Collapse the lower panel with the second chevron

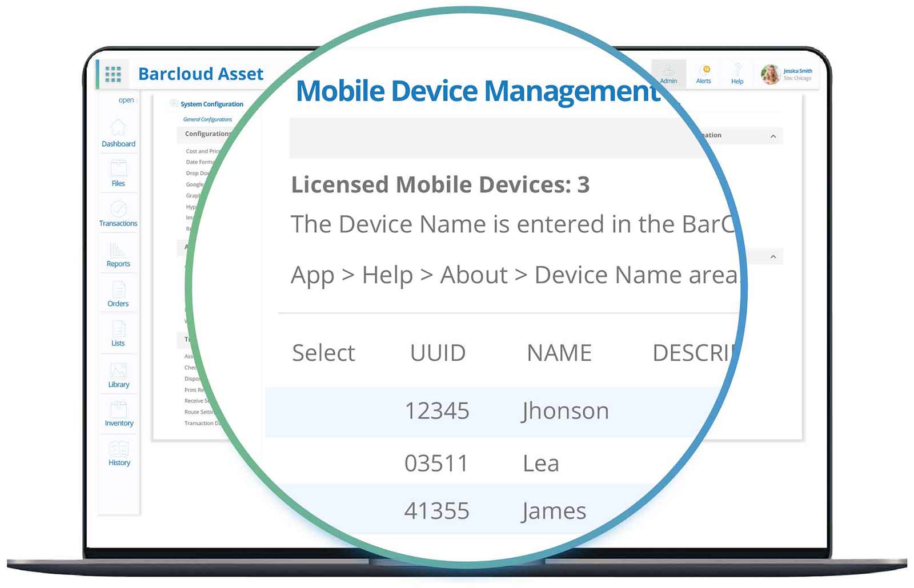coord(773,257)
